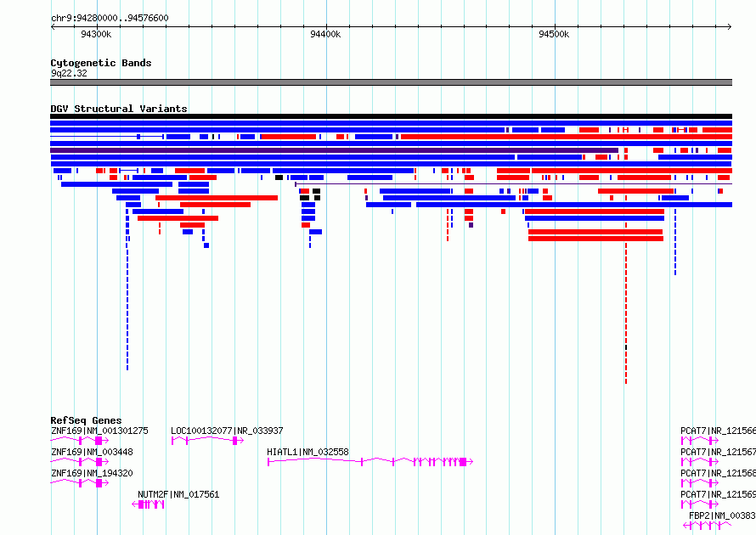Click the ZNF169|NM_194320 gene label
Screen dimensions: 756x535
point(92,473)
